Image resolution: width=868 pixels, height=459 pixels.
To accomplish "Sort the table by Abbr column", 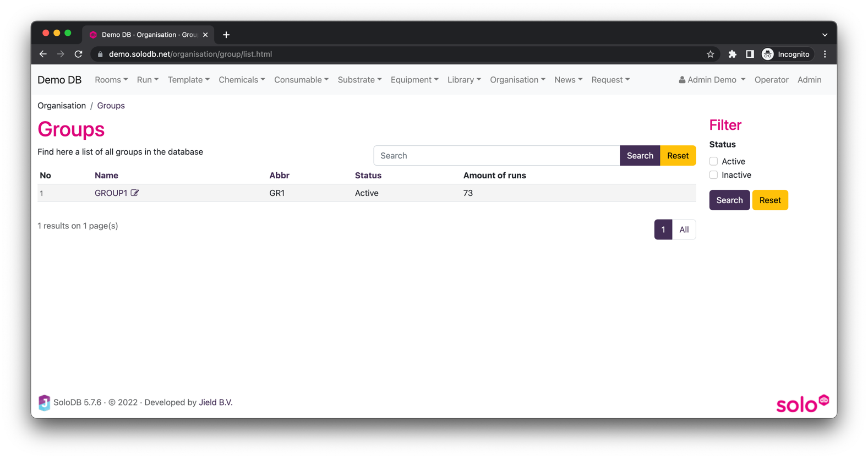I will coord(279,176).
